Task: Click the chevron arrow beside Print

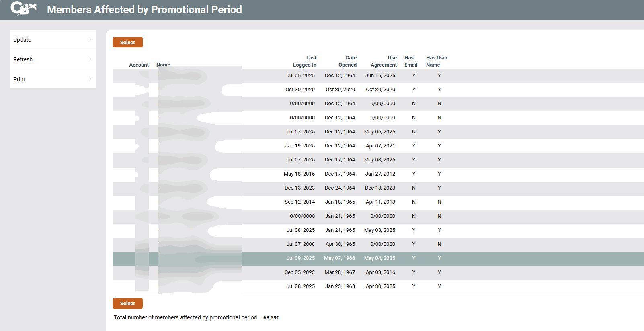Action: tap(90, 79)
